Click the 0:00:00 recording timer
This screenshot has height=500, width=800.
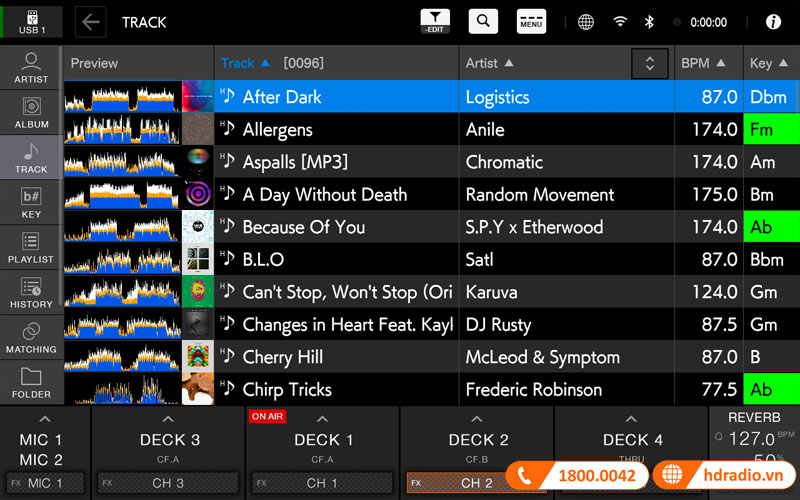pyautogui.click(x=708, y=22)
